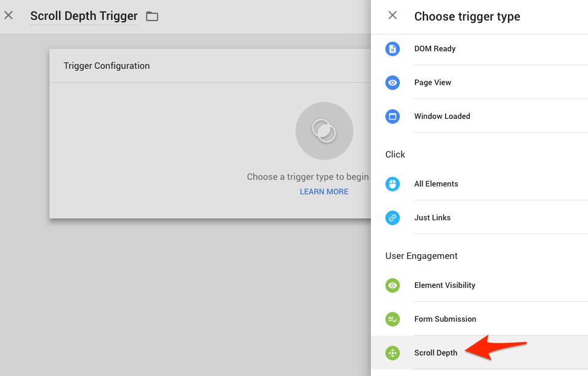This screenshot has width=588, height=376.
Task: Click the Element Visibility green eye icon
Action: pos(392,285)
